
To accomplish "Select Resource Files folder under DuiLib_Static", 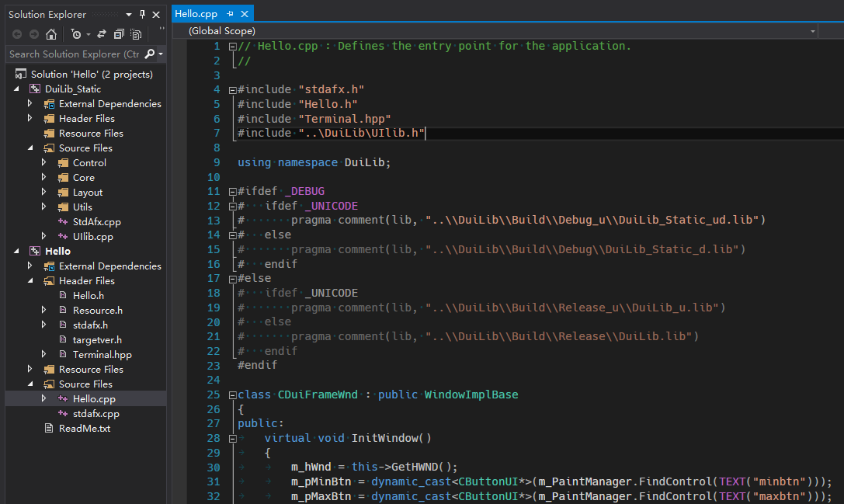I will coord(91,133).
